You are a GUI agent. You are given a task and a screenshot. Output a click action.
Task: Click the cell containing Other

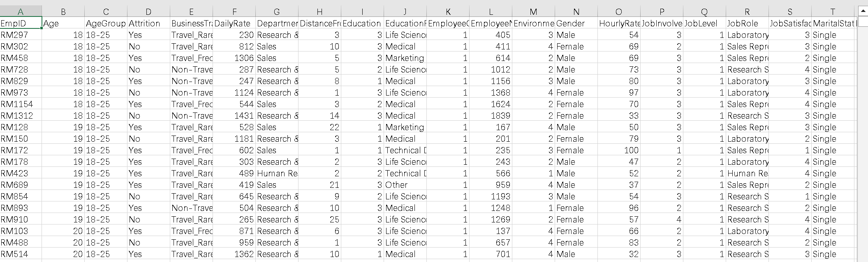pyautogui.click(x=405, y=185)
